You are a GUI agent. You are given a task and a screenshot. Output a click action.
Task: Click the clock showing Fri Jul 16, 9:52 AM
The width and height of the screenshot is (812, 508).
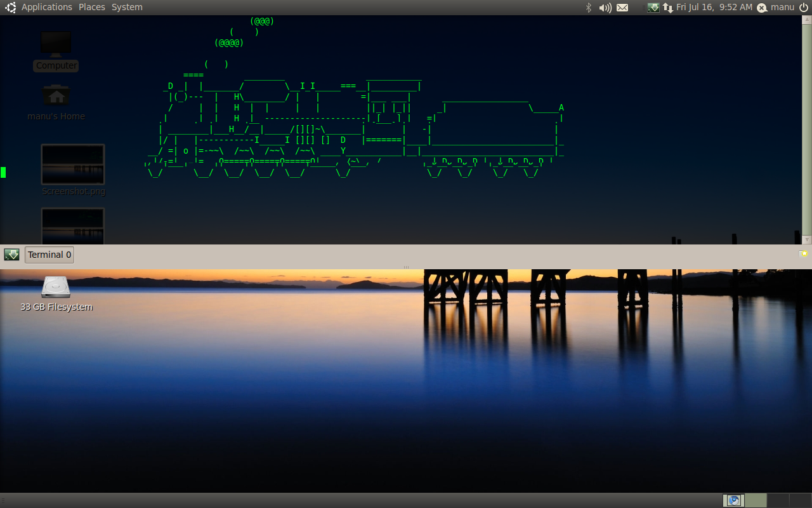click(714, 7)
